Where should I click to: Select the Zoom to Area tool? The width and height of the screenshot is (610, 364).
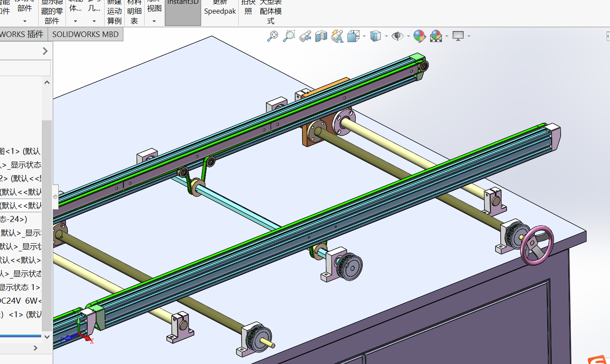pyautogui.click(x=289, y=36)
